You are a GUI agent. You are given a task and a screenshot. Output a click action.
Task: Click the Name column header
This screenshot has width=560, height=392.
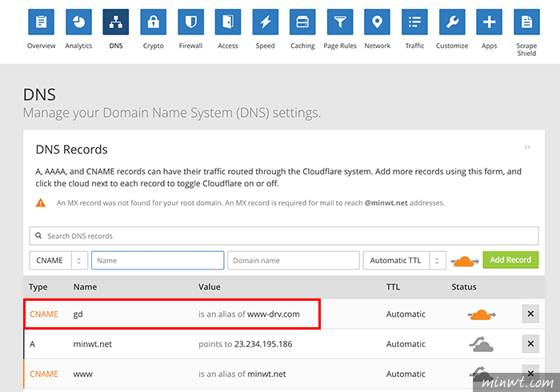tap(85, 287)
